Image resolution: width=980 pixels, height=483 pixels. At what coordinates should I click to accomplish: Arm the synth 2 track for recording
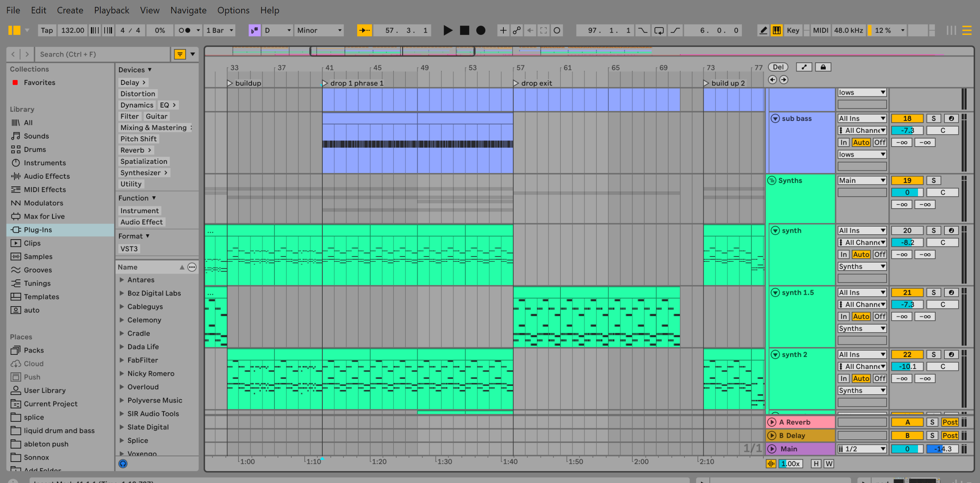951,355
